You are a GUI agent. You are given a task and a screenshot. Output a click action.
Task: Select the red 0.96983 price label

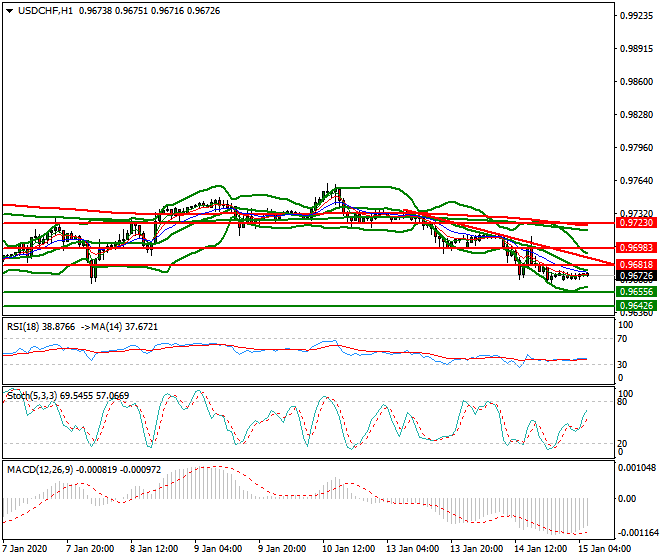click(x=636, y=247)
